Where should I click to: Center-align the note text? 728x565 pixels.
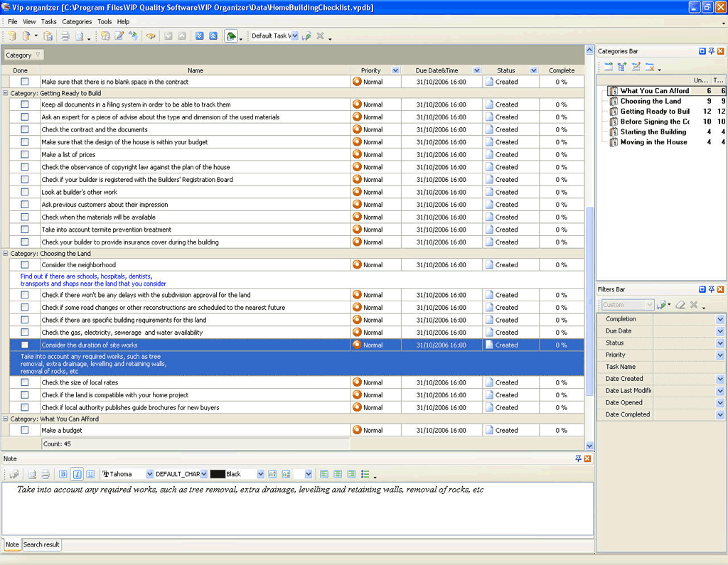pos(338,474)
